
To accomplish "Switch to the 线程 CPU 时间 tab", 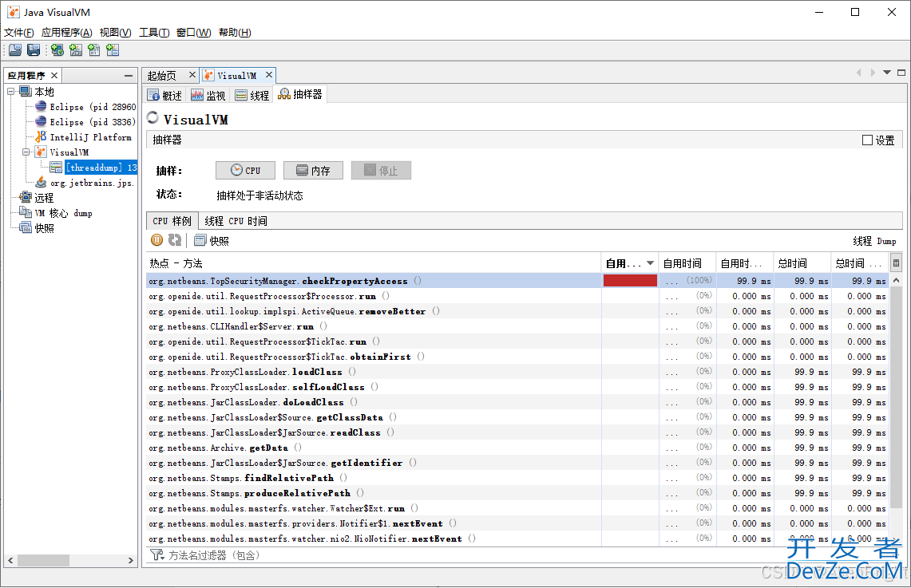I will point(236,220).
